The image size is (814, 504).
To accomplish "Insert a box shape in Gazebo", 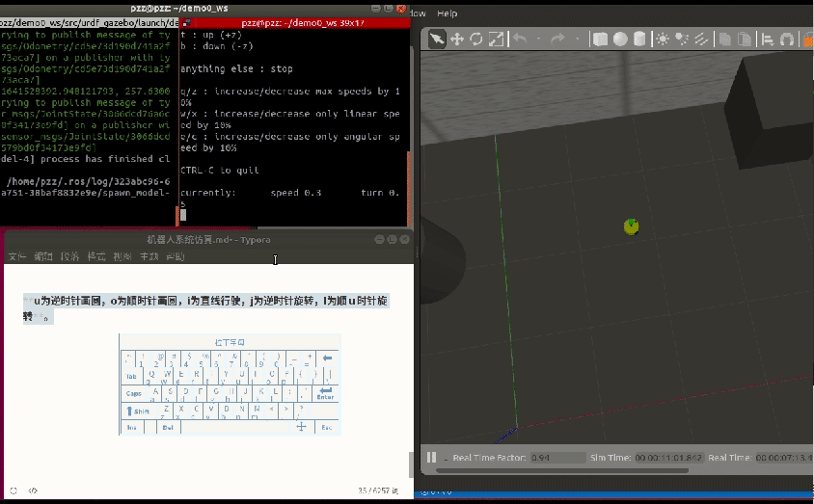I will (x=600, y=39).
